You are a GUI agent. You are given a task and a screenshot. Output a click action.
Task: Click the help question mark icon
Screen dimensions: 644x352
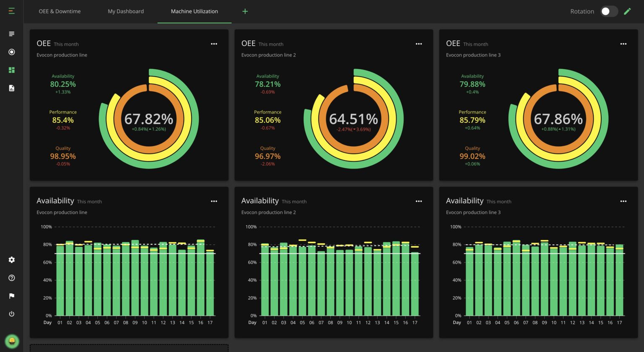click(12, 278)
